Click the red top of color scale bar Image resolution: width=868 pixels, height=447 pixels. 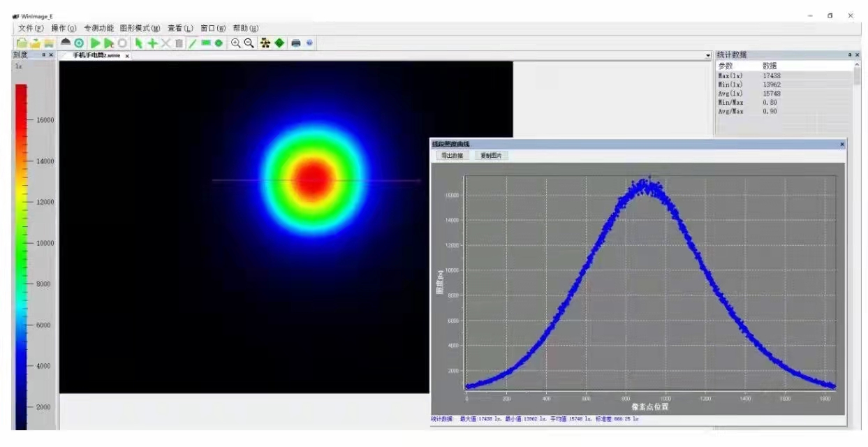click(22, 91)
